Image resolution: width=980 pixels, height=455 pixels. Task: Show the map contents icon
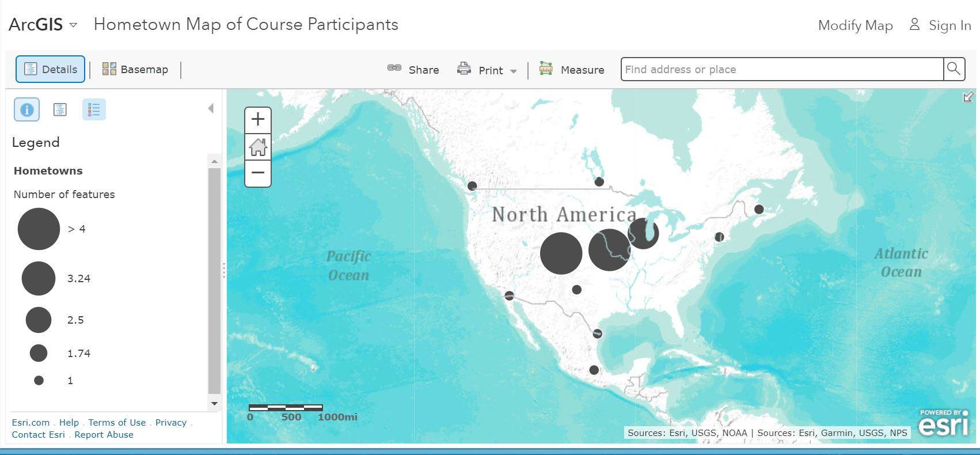(60, 109)
